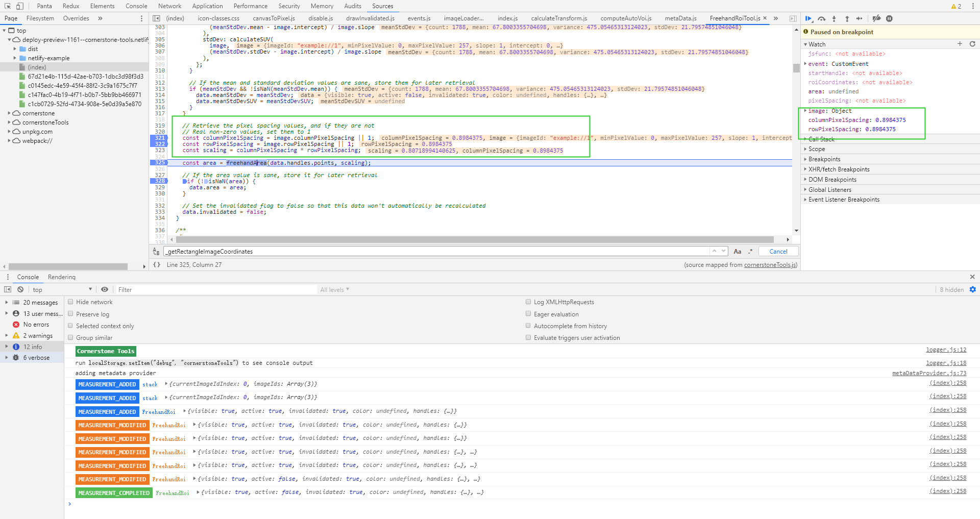Add a new watch expression

click(960, 44)
